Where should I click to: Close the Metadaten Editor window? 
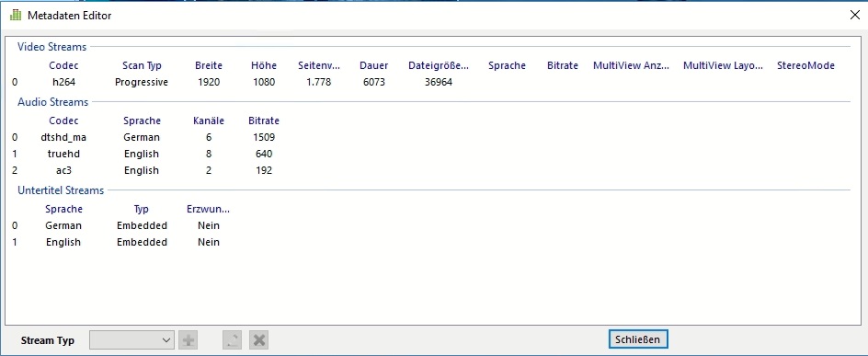(x=855, y=16)
